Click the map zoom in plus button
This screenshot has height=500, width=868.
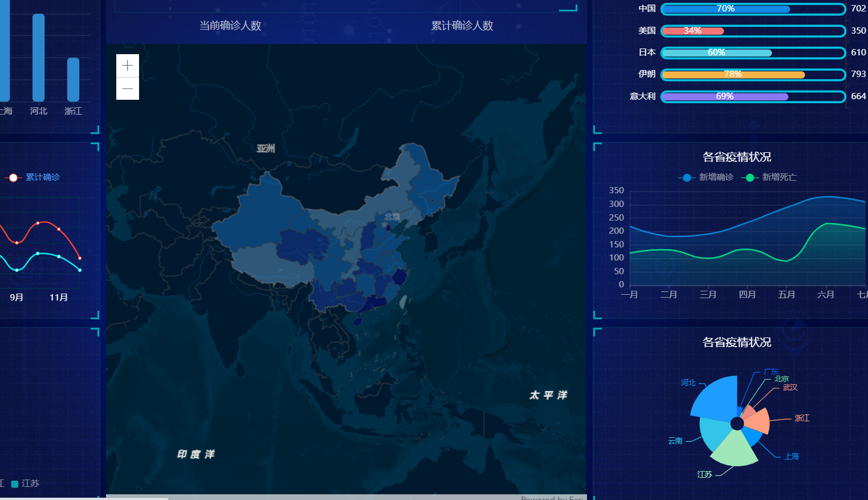[128, 66]
